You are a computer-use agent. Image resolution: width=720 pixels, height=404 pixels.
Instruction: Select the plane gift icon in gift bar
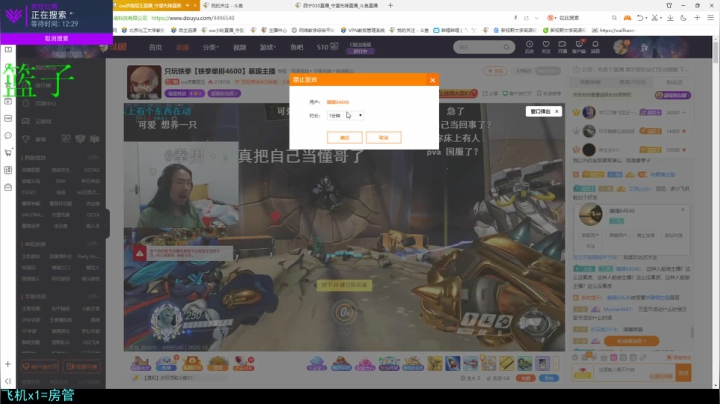point(470,363)
